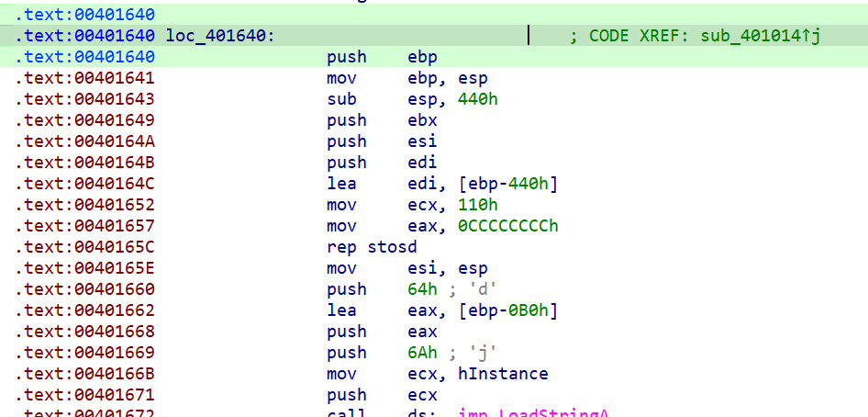Click address .text:0040165C
Image resolution: width=868 pixels, height=417 pixels.
coord(84,247)
